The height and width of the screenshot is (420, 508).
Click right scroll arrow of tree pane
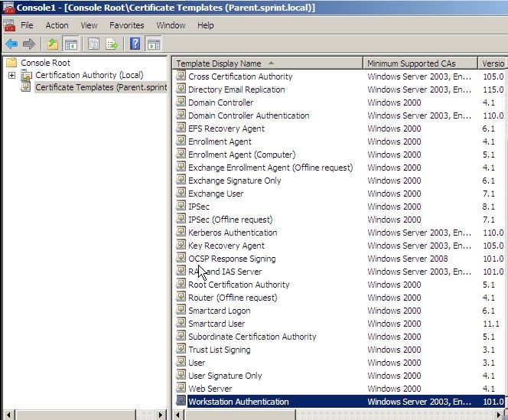[x=160, y=415]
